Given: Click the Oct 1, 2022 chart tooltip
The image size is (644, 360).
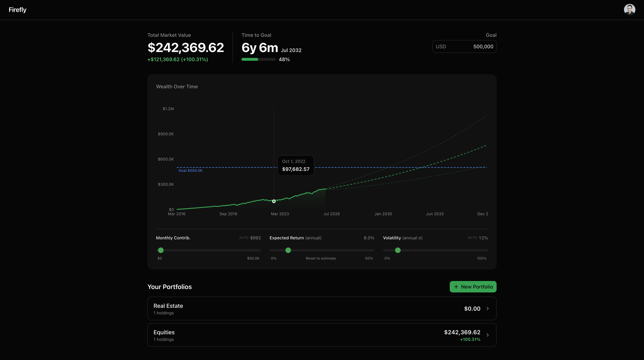Looking at the screenshot, I should tap(296, 165).
